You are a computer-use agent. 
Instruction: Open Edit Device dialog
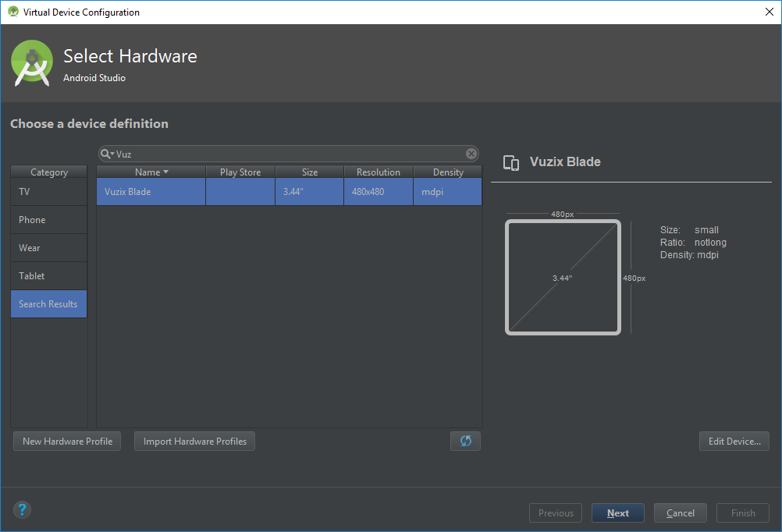tap(734, 441)
